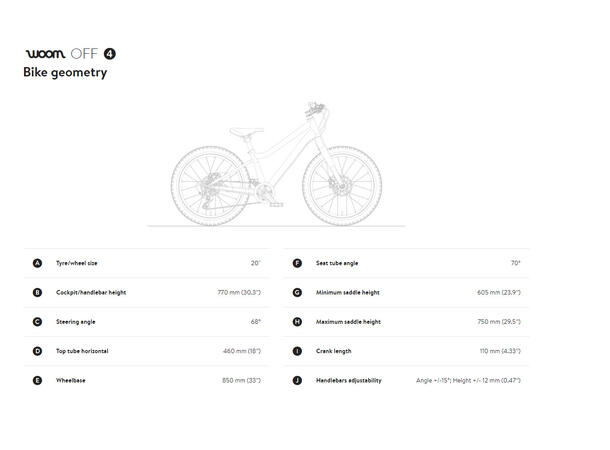Click the letter F marker icon
Screen dimensions: 610x450
297,263
